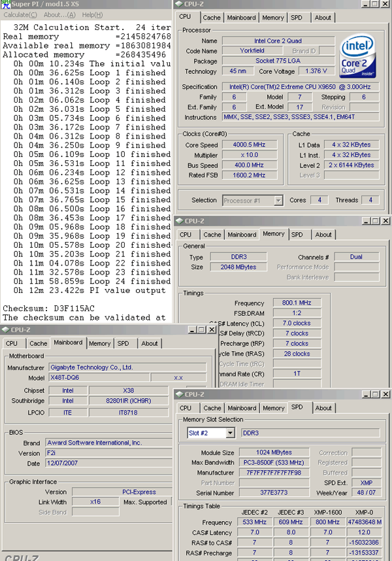Click the Level 2 cache value 2 x 6144 KBytes
The height and width of the screenshot is (561, 392).
point(351,165)
